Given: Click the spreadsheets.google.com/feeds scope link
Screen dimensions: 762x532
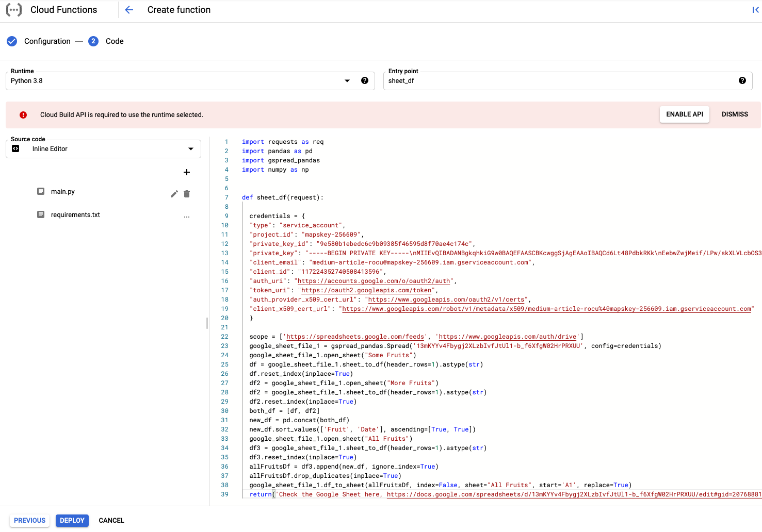Looking at the screenshot, I should click(355, 337).
